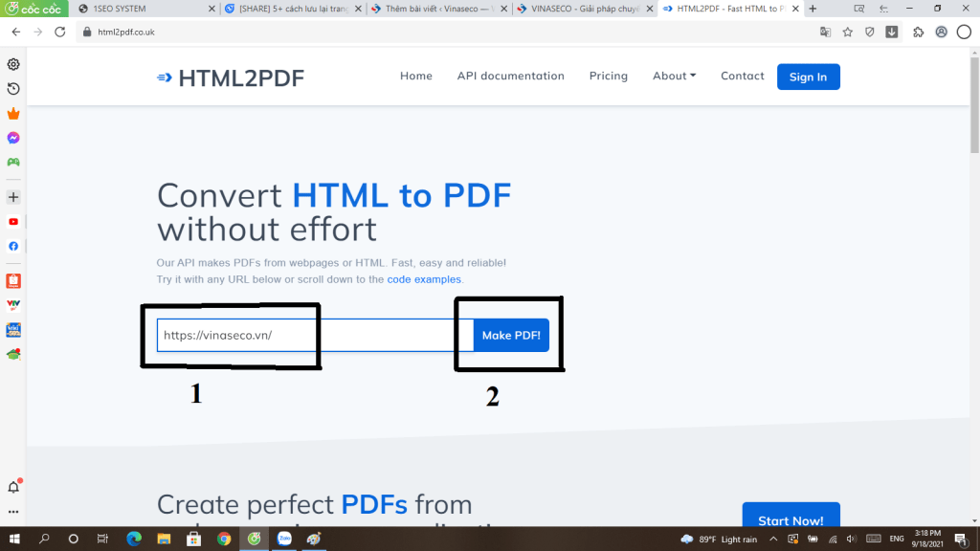Bookmark this page with the star icon
The height and width of the screenshot is (551, 980).
847,32
